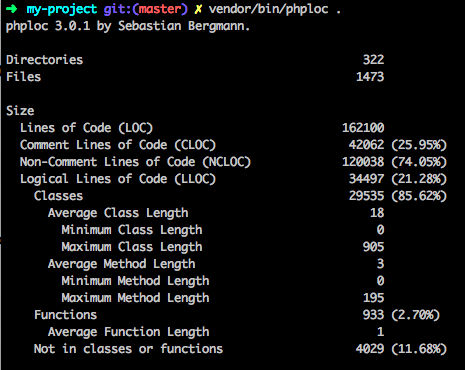
Task: Click the Lines of Code value 162100
Action: click(363, 128)
